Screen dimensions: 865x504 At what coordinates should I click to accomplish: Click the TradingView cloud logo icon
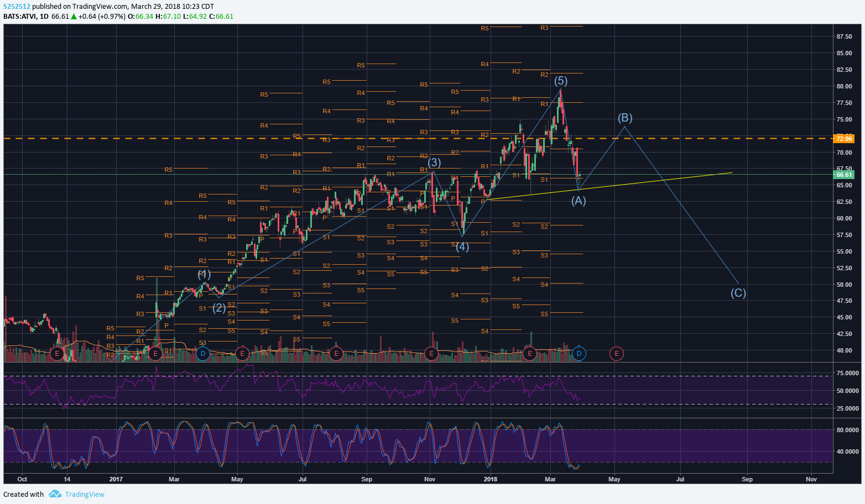[x=55, y=494]
